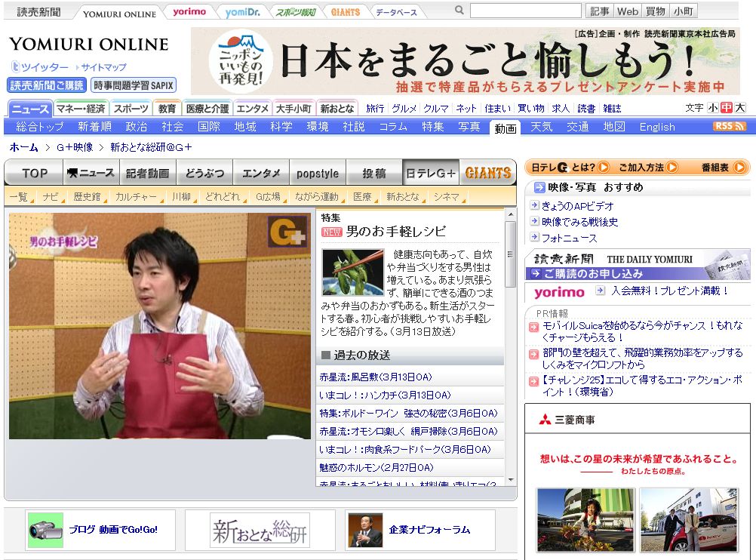Click arrow icon beside フォトニュース
This screenshot has width=756, height=560.
pos(534,237)
